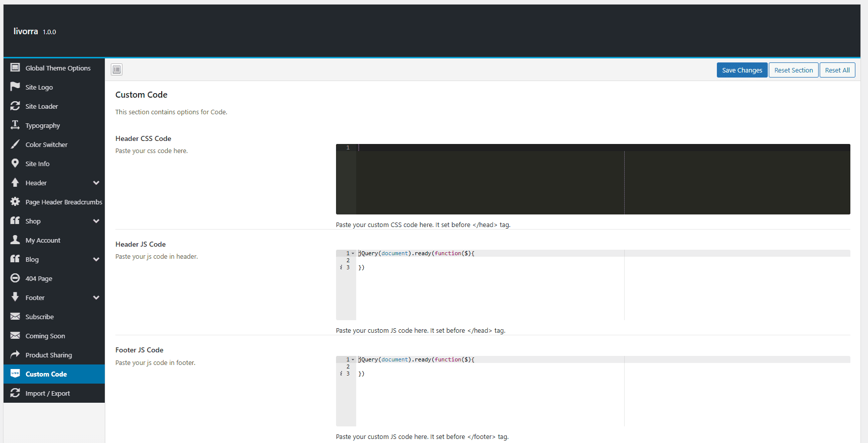The width and height of the screenshot is (868, 443).
Task: Click the Blog section icon
Action: [x=15, y=259]
